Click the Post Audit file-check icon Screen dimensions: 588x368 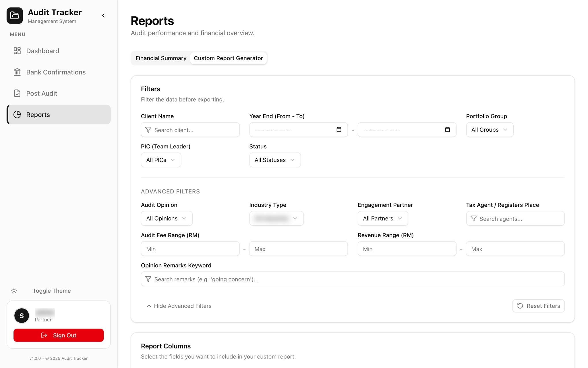point(17,93)
